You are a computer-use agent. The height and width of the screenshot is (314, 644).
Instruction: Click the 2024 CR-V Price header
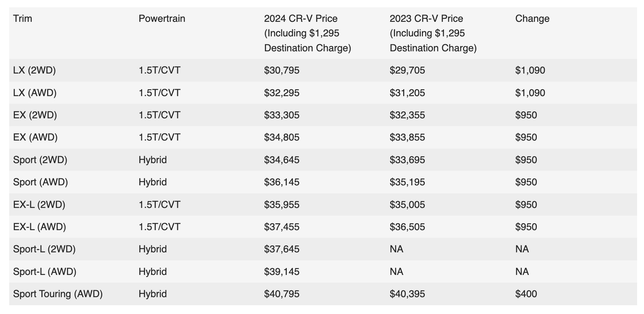307,33
